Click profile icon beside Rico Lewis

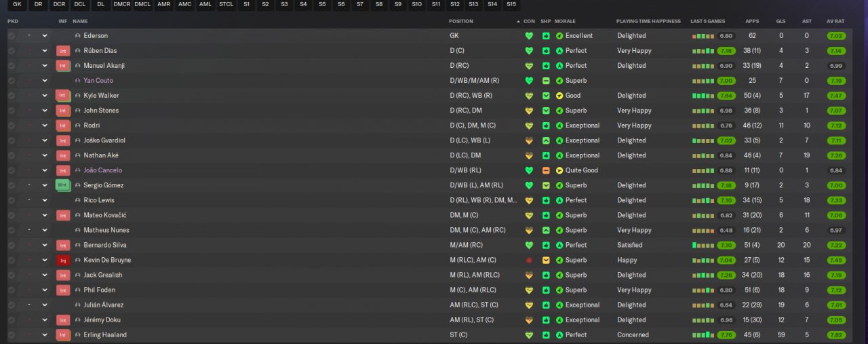point(78,200)
